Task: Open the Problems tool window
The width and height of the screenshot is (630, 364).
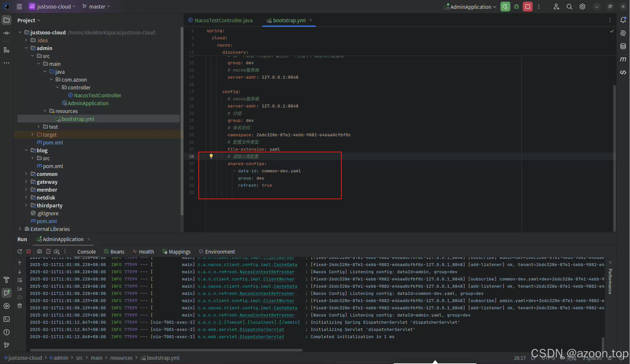Action: pyautogui.click(x=7, y=332)
